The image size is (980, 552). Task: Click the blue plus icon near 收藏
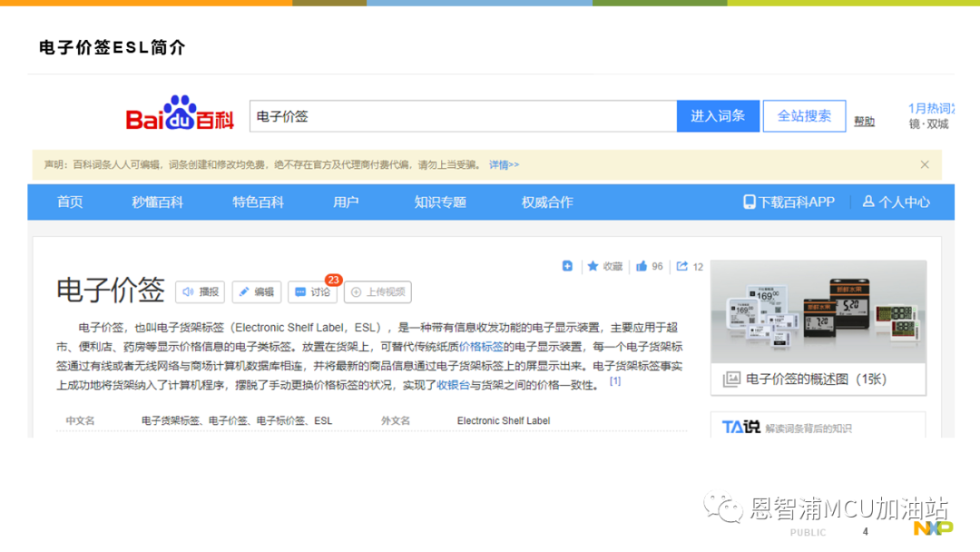point(567,266)
